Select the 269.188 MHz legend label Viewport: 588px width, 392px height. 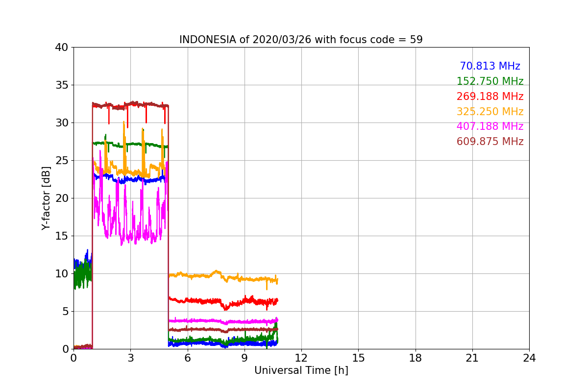pos(490,97)
